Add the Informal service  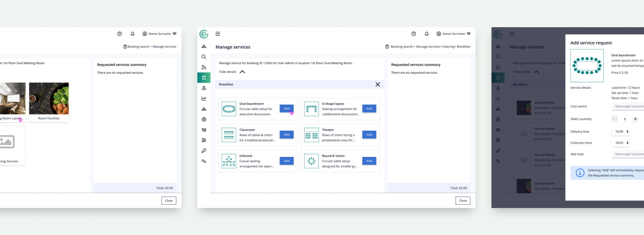coord(286,161)
